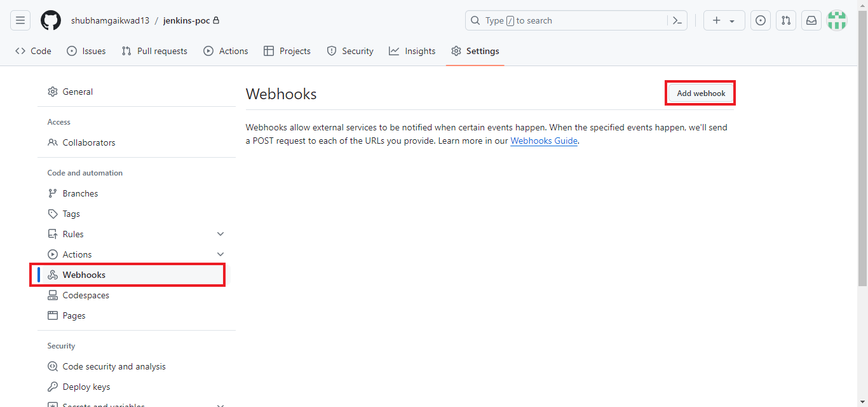Image resolution: width=868 pixels, height=407 pixels.
Task: Switch to the Security tab
Action: (x=350, y=51)
